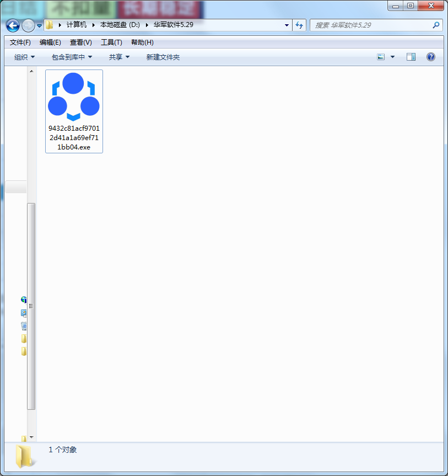Open recent pages dropdown beside Forward
448x476 pixels.
coord(40,26)
